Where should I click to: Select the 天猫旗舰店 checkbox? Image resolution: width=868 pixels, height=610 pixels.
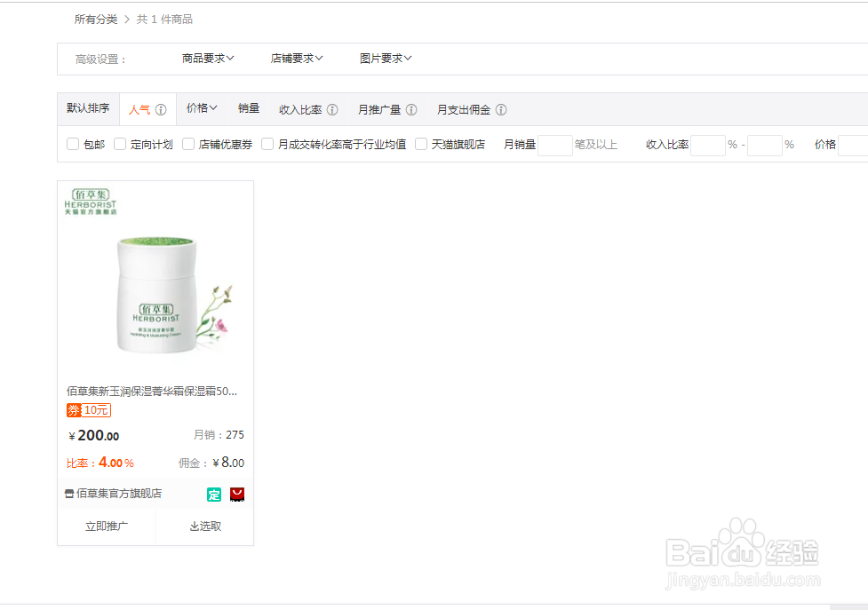click(421, 144)
